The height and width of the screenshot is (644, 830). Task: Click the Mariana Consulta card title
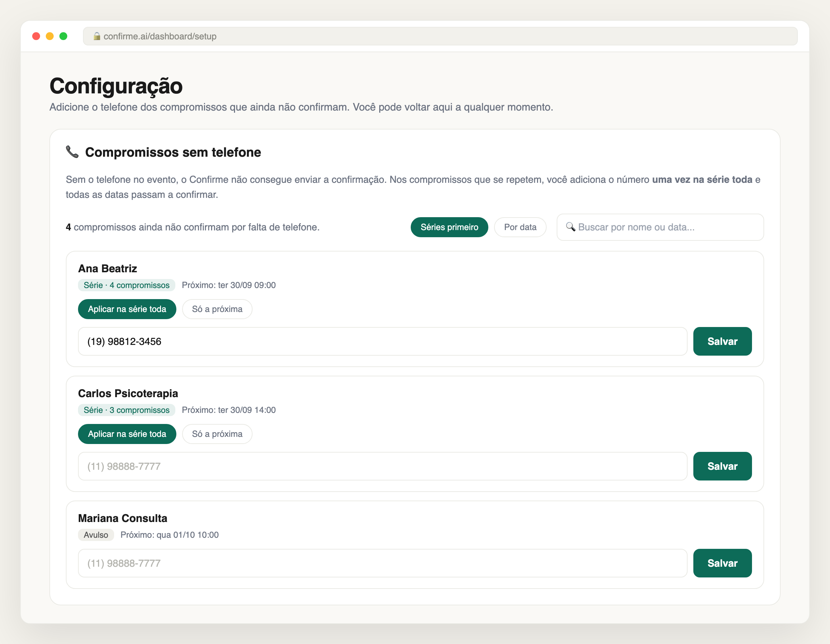[x=122, y=518]
